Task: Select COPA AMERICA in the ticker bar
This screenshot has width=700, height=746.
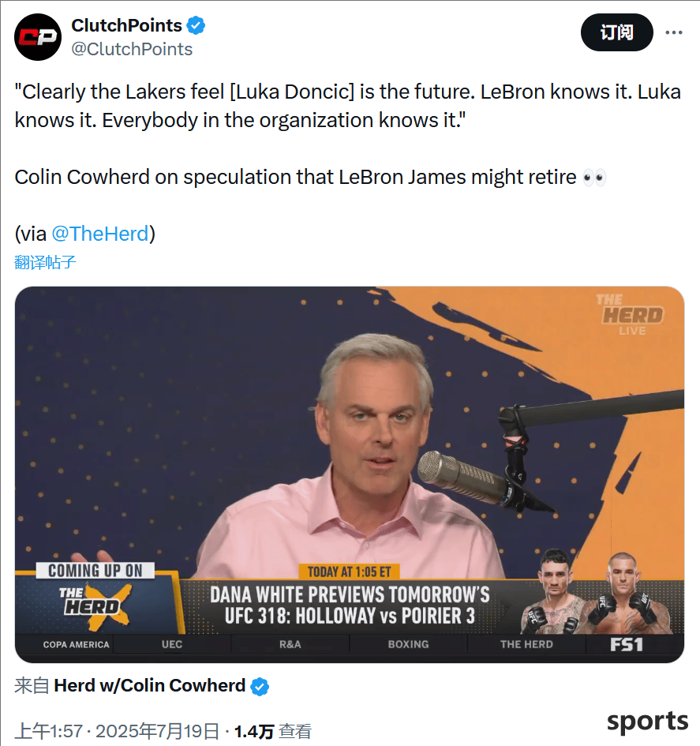Action: pos(76,645)
